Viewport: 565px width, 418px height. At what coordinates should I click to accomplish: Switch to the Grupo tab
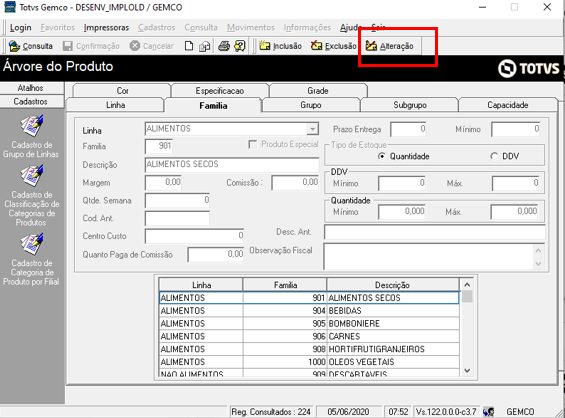tap(311, 105)
